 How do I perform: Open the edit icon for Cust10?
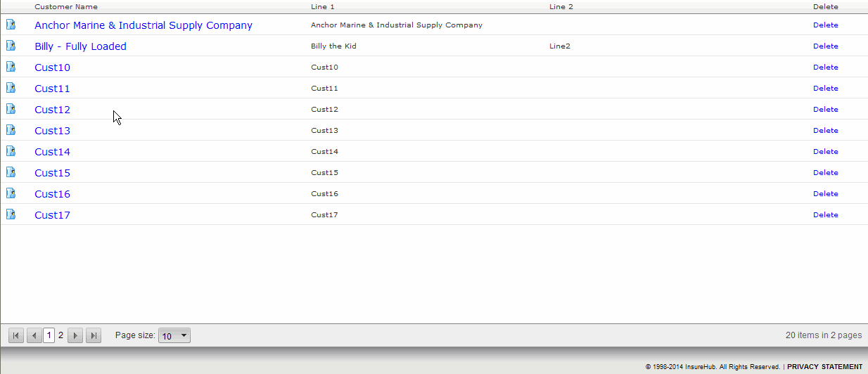(x=11, y=67)
